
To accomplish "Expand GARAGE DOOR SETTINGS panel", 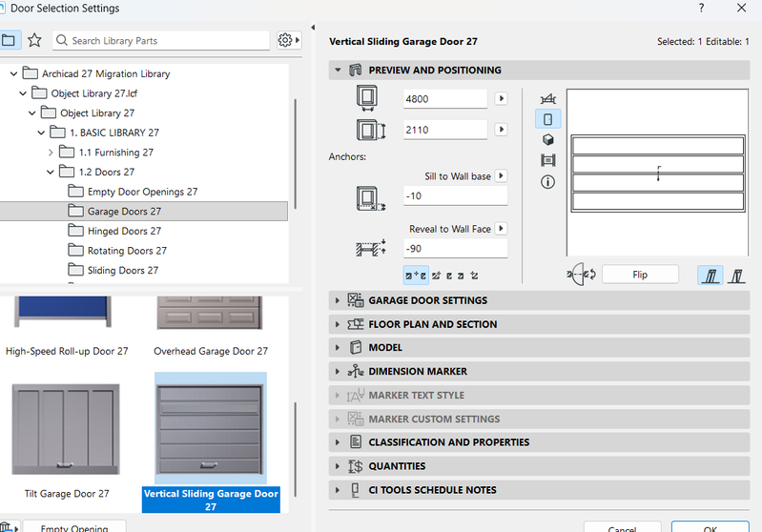I will (539, 300).
